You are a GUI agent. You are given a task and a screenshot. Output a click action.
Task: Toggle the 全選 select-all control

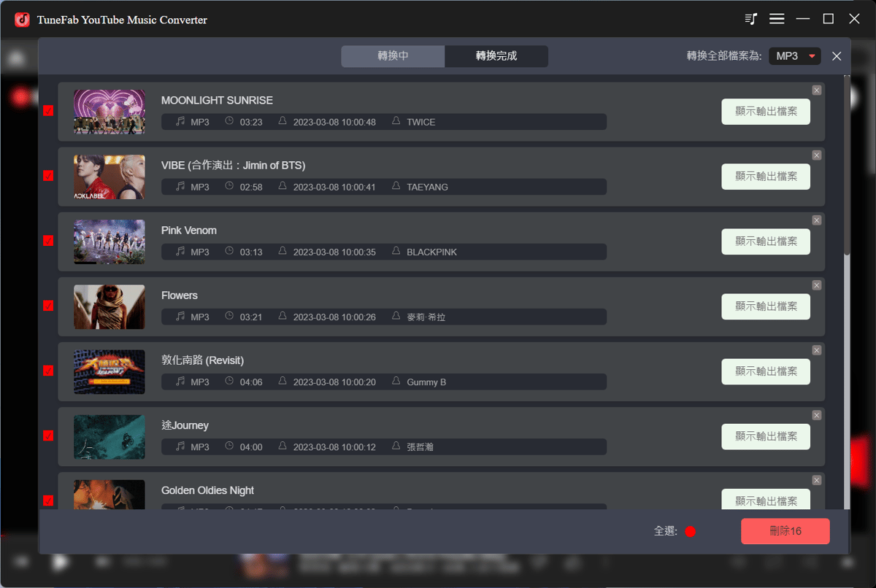[689, 531]
